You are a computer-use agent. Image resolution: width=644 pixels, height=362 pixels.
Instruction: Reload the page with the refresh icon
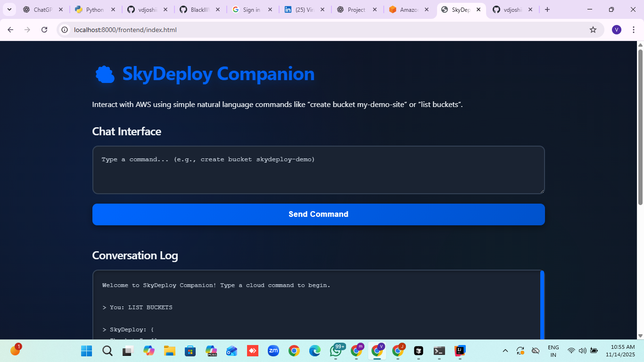(x=44, y=30)
